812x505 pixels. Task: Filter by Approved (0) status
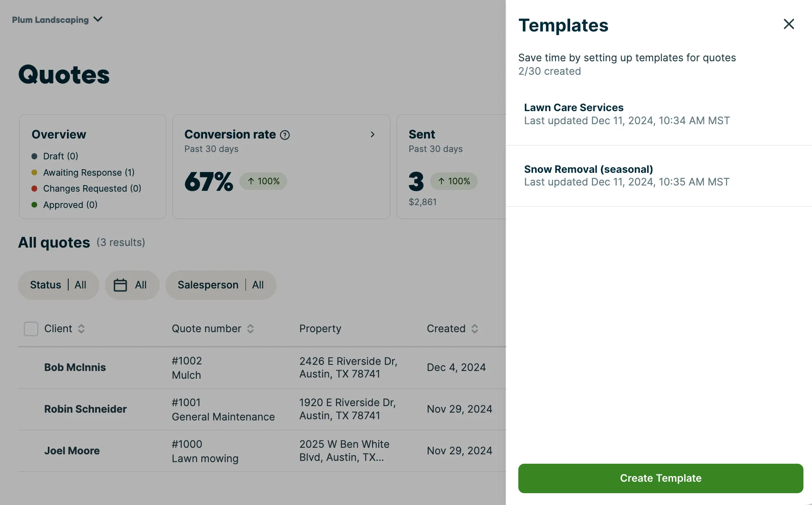64,205
